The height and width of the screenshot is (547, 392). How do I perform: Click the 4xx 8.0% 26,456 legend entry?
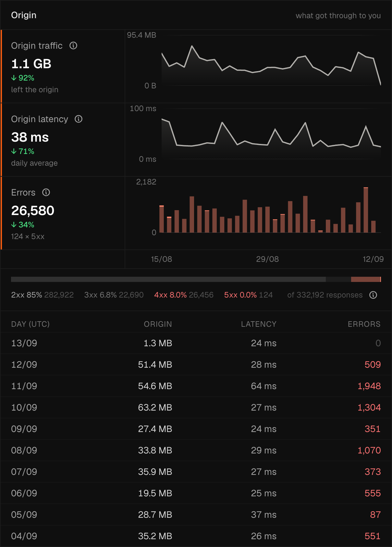tap(184, 295)
